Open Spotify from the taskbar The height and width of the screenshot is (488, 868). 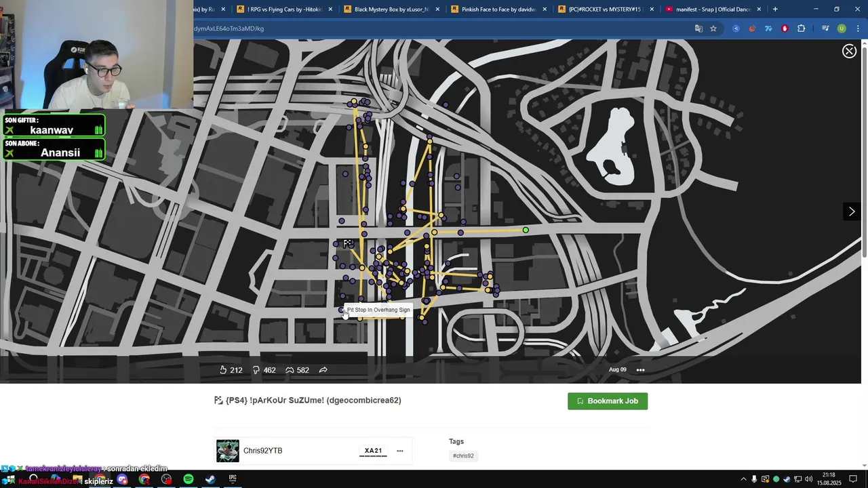click(189, 479)
